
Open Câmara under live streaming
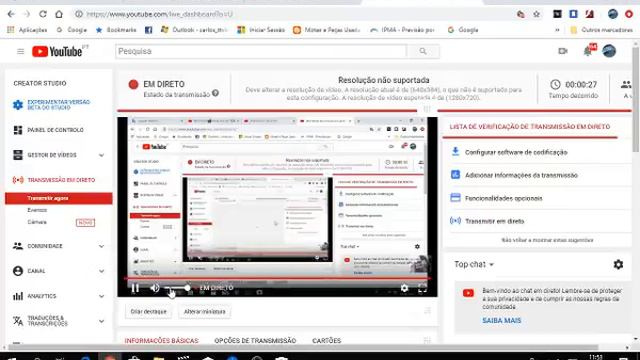tap(37, 222)
